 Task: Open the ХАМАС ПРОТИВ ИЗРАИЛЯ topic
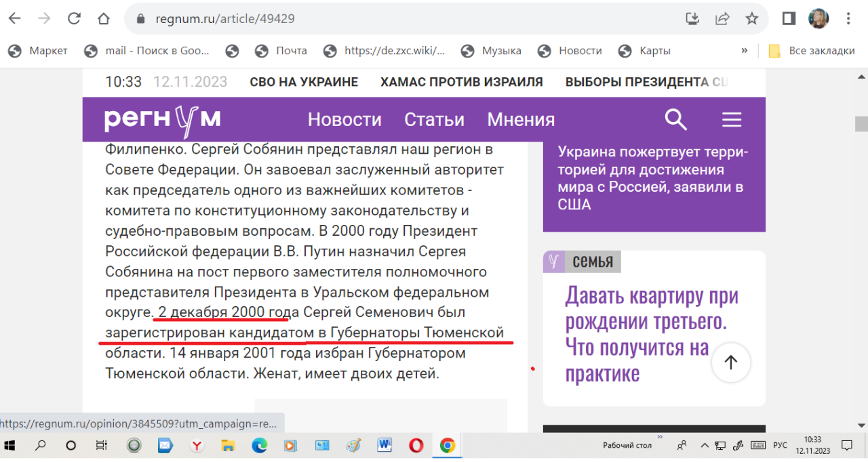(462, 82)
